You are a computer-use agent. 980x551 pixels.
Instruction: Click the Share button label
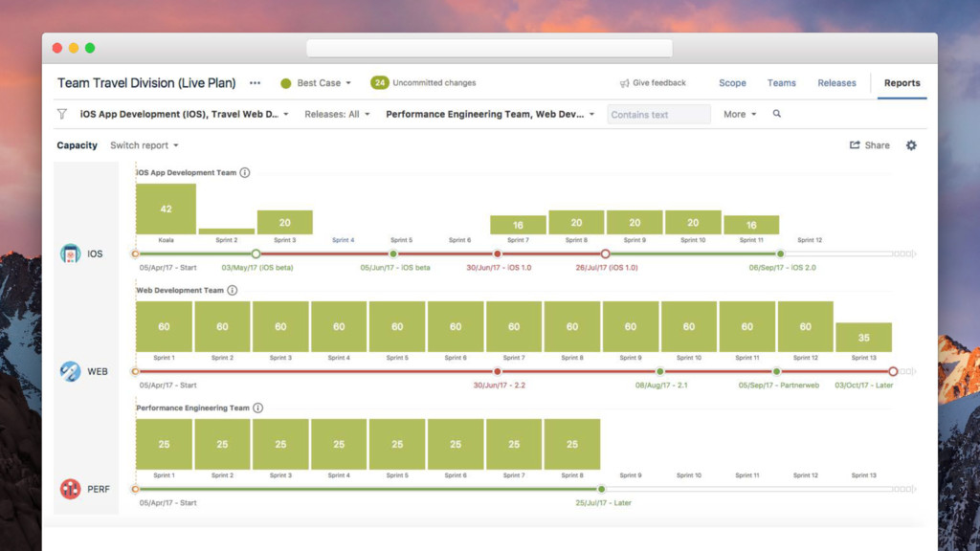coord(877,145)
